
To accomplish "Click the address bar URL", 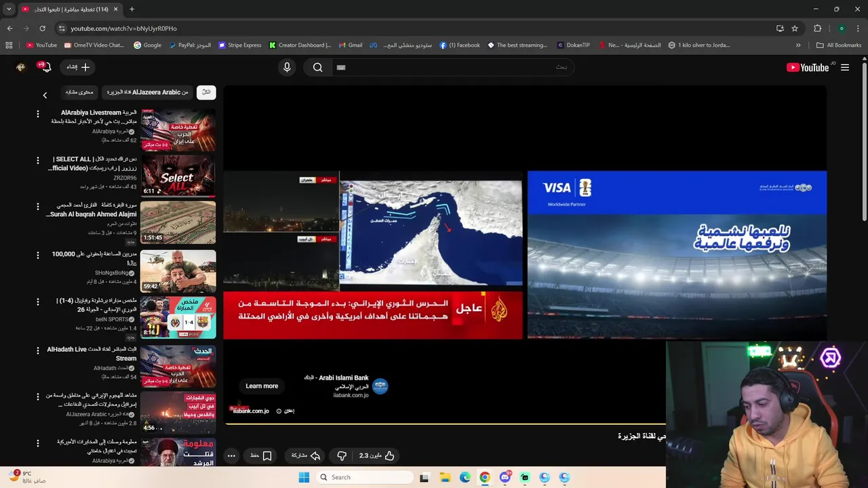I will pyautogui.click(x=124, y=28).
